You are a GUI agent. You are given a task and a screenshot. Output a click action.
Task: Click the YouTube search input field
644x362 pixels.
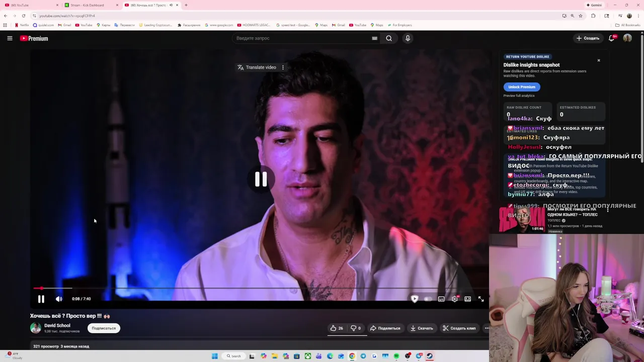click(x=301, y=38)
